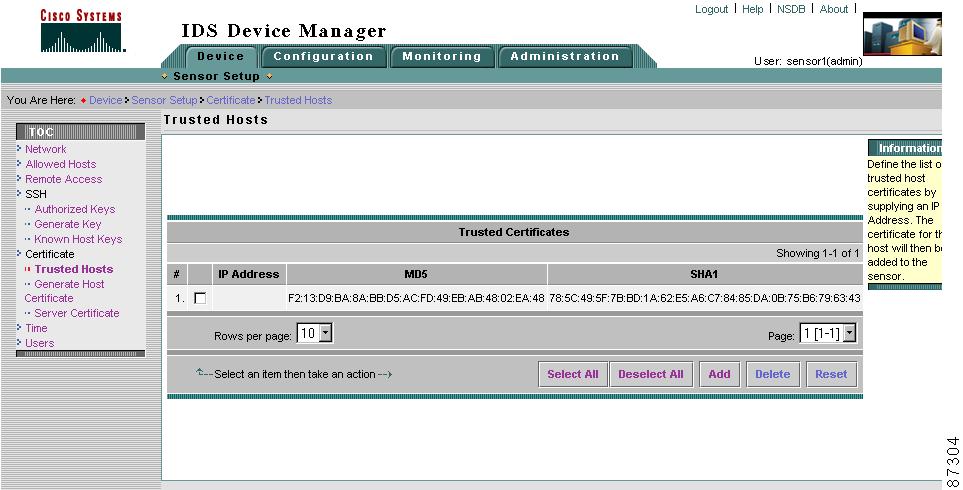Image resolution: width=963 pixels, height=490 pixels.
Task: Click the User: sensor1(admin) label
Action: pos(808,61)
